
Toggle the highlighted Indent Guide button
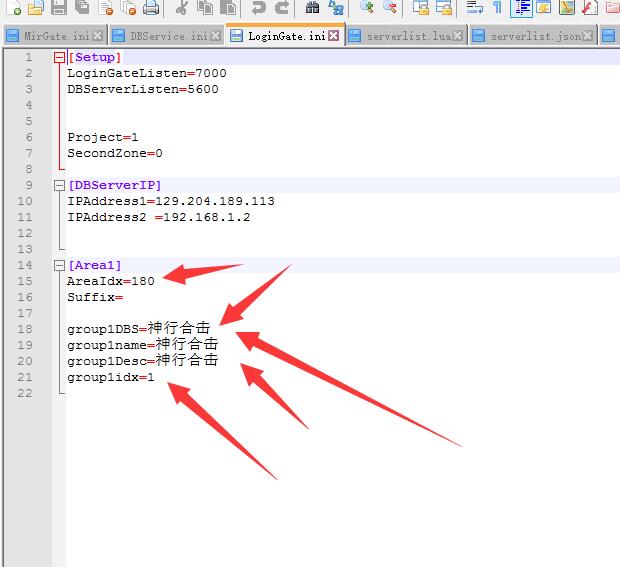[521, 8]
